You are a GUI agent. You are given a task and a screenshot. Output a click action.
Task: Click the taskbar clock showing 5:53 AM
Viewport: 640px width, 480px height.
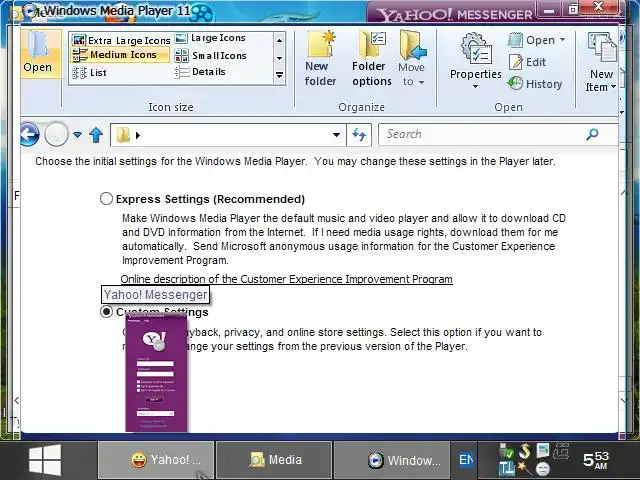[x=596, y=460]
